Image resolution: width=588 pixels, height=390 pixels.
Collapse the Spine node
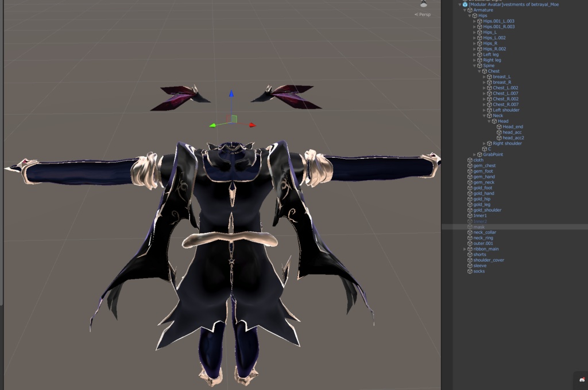coord(474,65)
